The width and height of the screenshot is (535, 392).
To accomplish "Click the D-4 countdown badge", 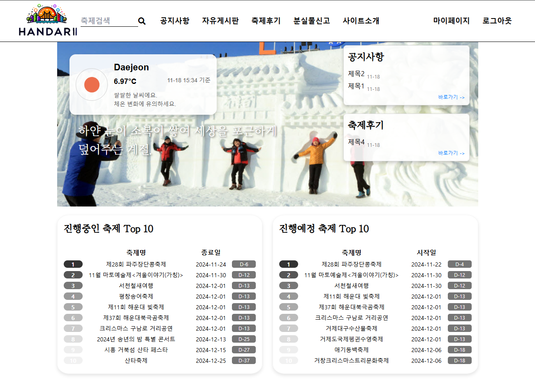I will click(x=459, y=264).
